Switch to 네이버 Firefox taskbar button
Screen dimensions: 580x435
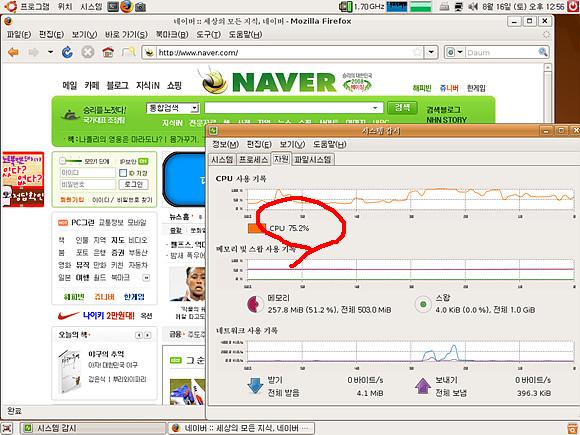coord(242,428)
